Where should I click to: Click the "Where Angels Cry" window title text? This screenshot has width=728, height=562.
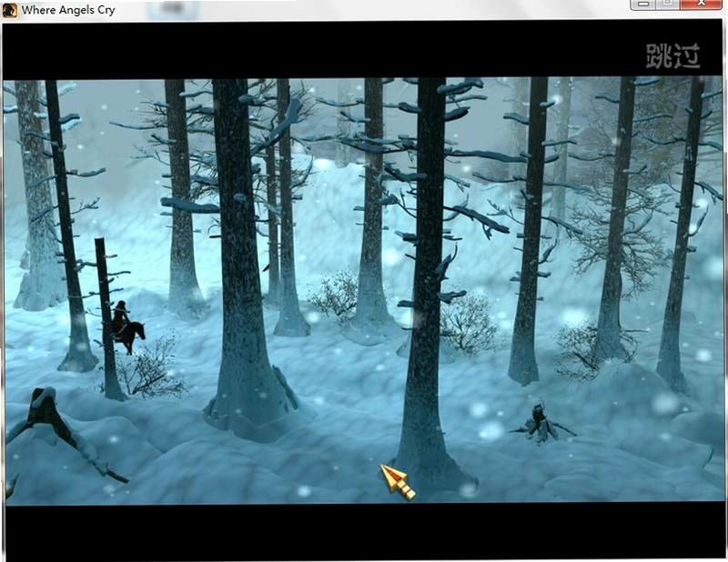[68, 10]
